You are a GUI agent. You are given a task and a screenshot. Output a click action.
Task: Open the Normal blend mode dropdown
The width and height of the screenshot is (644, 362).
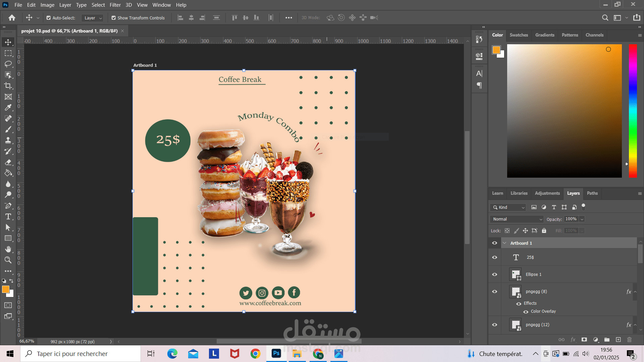click(517, 219)
